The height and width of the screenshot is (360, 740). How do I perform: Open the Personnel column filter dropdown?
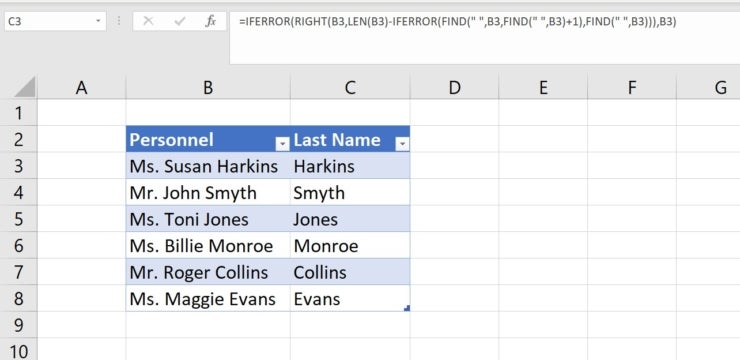coord(282,144)
